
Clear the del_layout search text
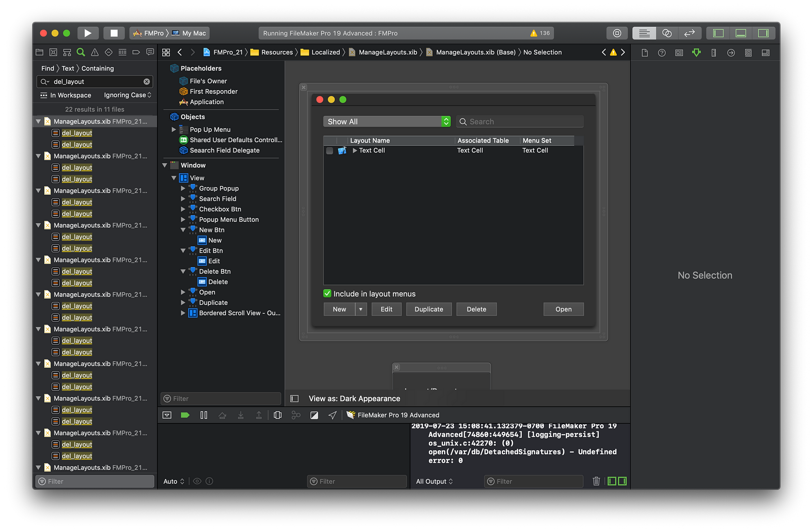[147, 82]
